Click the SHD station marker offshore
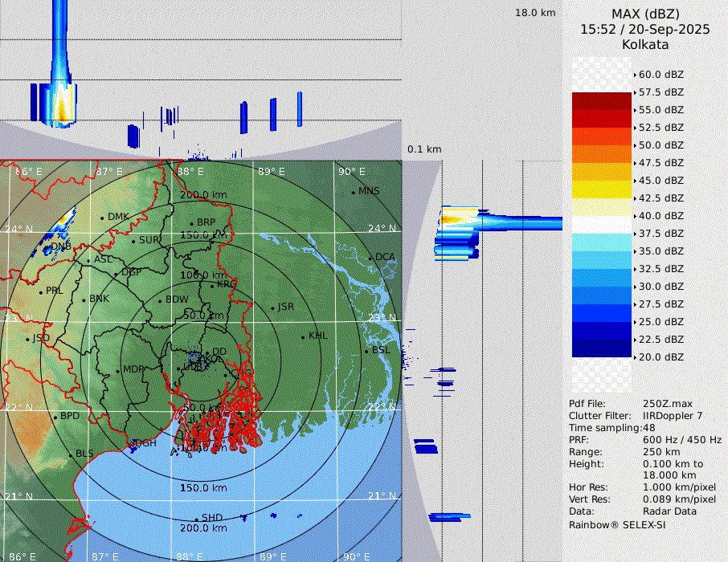728x562 pixels. point(196,518)
